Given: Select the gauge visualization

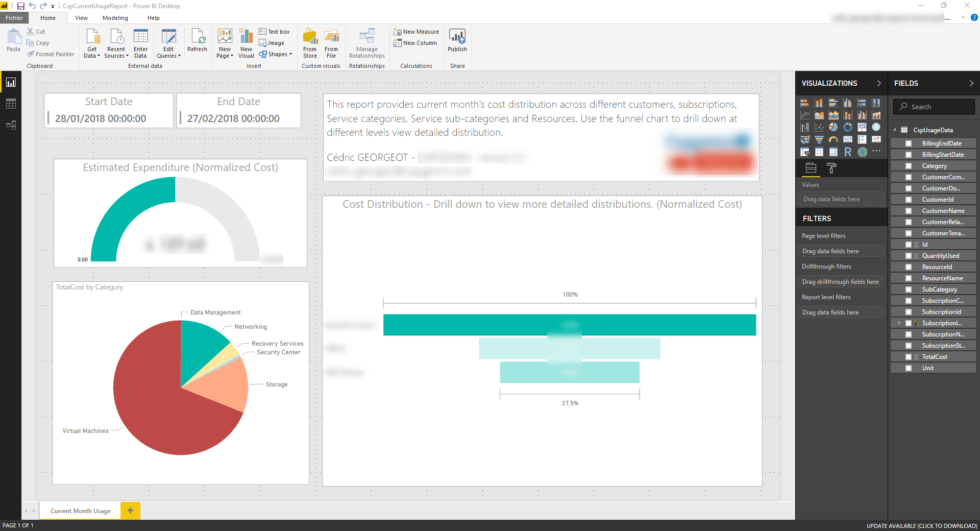Looking at the screenshot, I should (x=833, y=139).
